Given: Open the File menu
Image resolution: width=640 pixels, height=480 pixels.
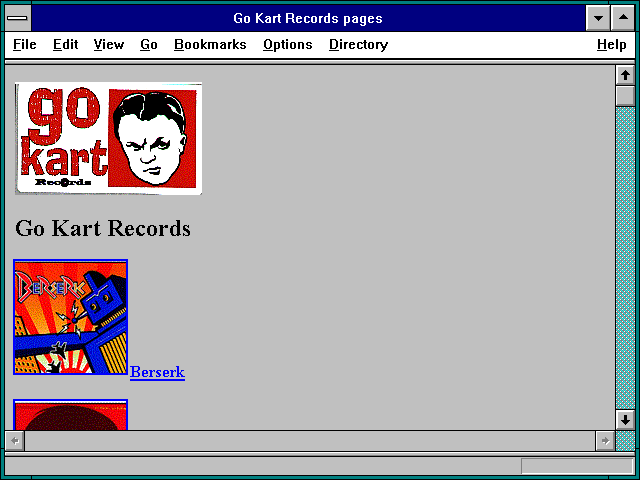Looking at the screenshot, I should pyautogui.click(x=24, y=44).
